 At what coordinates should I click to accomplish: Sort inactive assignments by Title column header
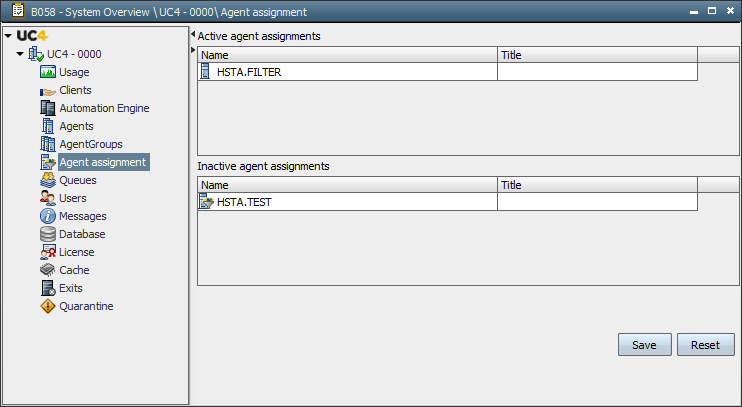point(597,185)
